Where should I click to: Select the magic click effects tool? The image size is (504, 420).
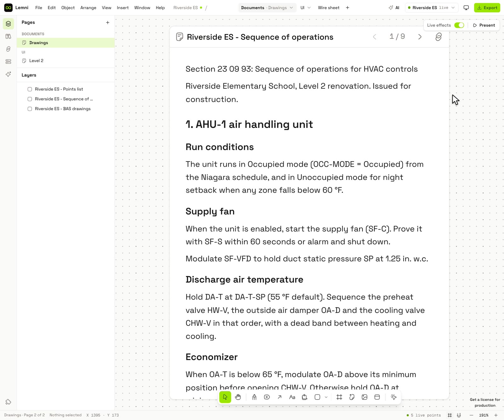click(x=393, y=397)
